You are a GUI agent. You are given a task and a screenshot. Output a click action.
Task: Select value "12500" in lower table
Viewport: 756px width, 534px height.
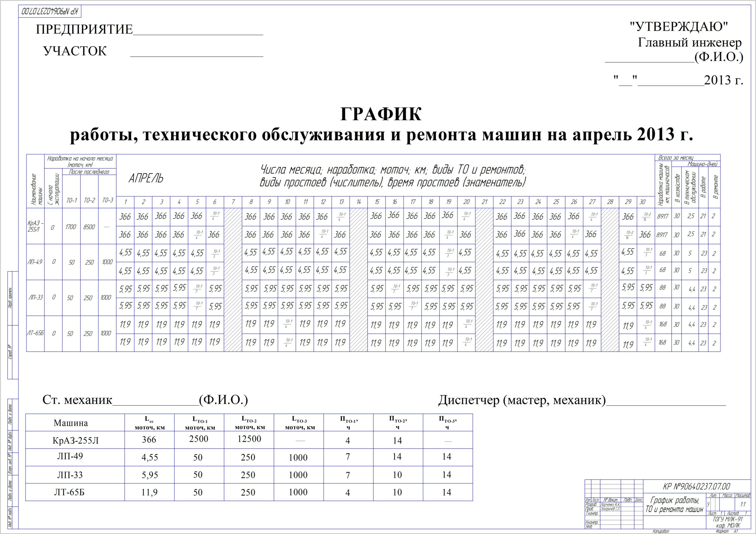click(x=249, y=439)
